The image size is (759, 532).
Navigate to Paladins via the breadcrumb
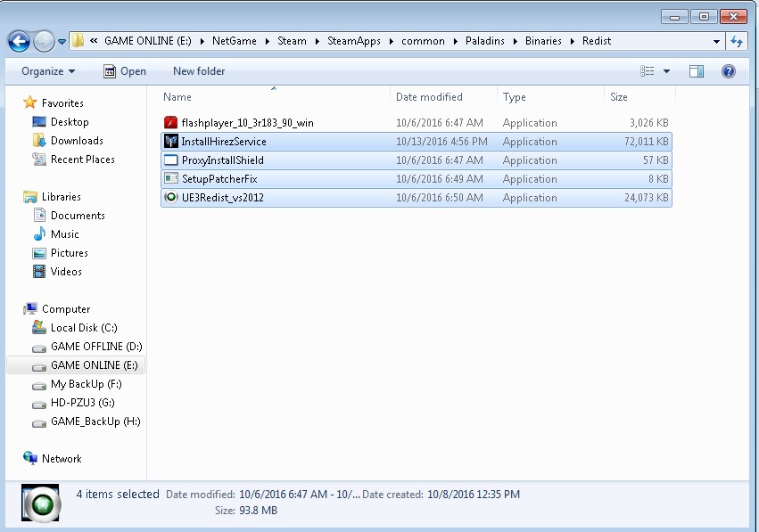point(486,40)
